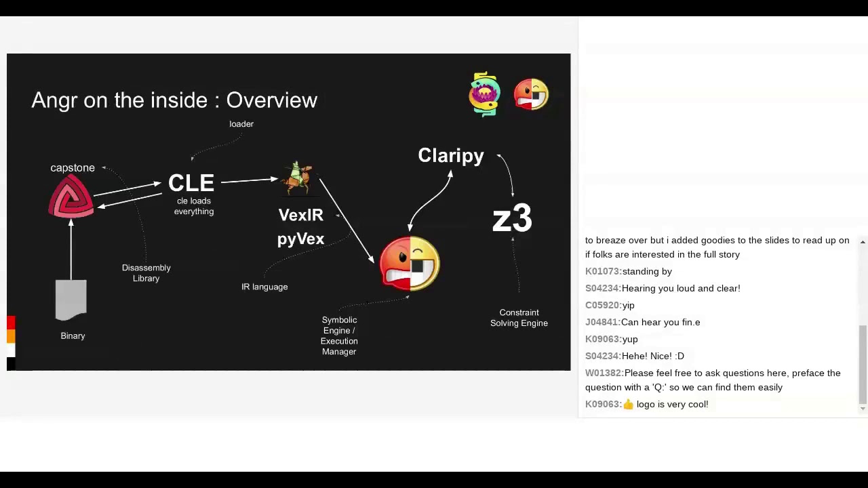Image resolution: width=868 pixels, height=488 pixels.
Task: Click the message 'Hearing you loud and clear!'
Action: pyautogui.click(x=681, y=288)
